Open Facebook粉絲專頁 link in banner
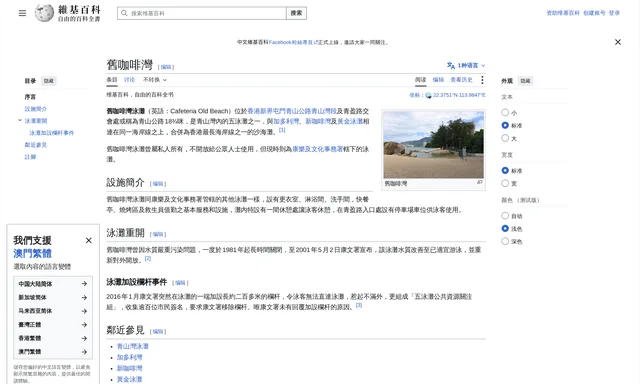Screen dimensions: 640x384 [x=293, y=42]
